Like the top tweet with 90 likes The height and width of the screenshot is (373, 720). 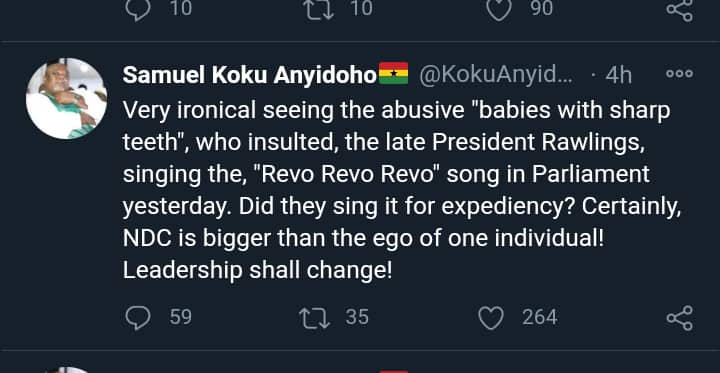click(x=499, y=9)
